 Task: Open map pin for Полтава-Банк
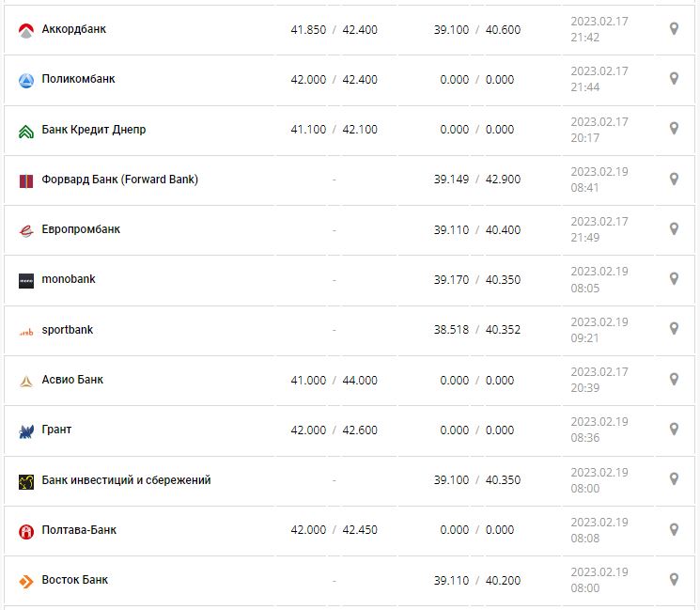coord(674,529)
